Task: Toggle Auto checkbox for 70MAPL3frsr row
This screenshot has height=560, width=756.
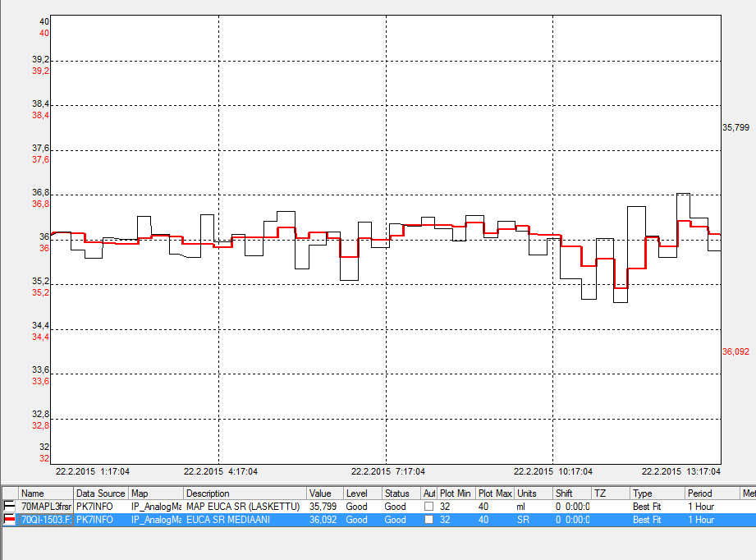Action: click(x=428, y=507)
